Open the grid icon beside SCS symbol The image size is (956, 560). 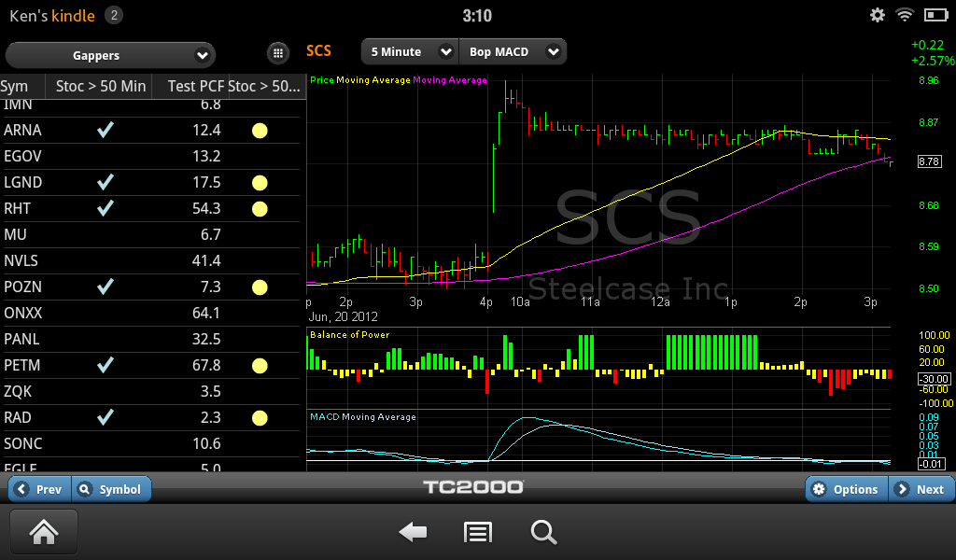coord(277,52)
